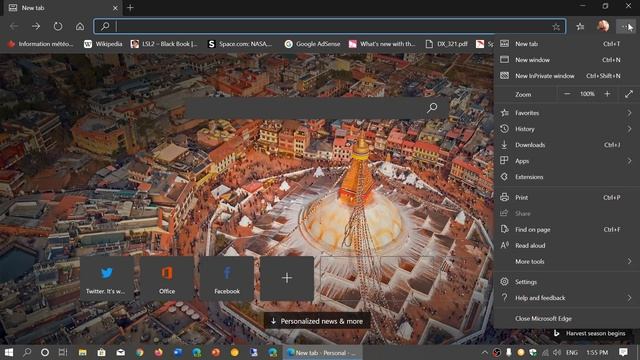Refresh the page with reload icon

(58, 27)
